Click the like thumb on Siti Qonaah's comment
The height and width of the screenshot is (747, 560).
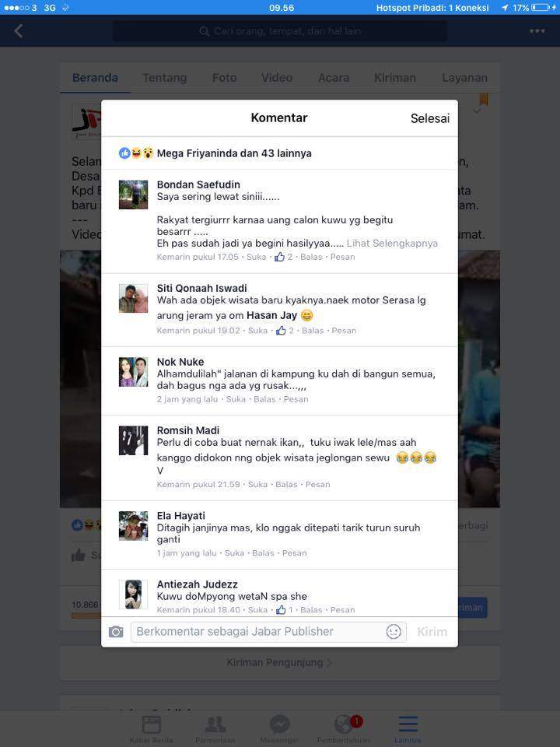click(281, 330)
